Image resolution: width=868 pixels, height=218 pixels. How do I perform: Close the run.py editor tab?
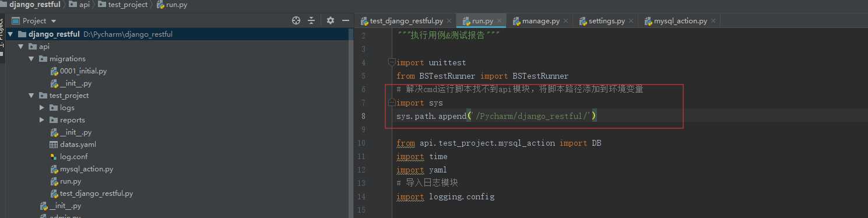(x=500, y=21)
